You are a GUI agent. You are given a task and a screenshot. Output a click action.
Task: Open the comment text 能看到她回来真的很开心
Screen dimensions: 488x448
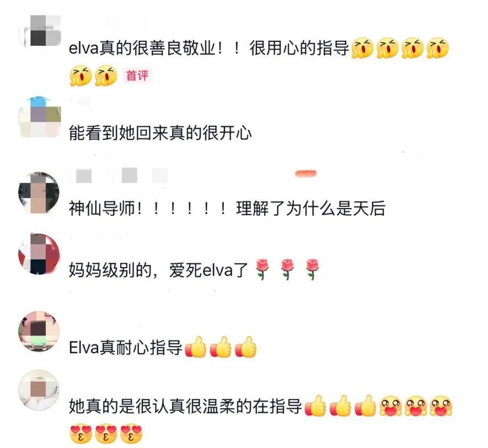pos(160,133)
